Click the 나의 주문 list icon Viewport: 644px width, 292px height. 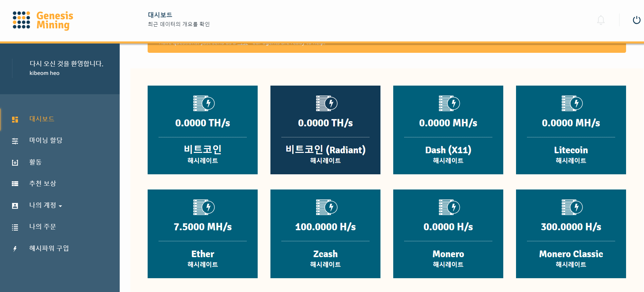coord(15,227)
